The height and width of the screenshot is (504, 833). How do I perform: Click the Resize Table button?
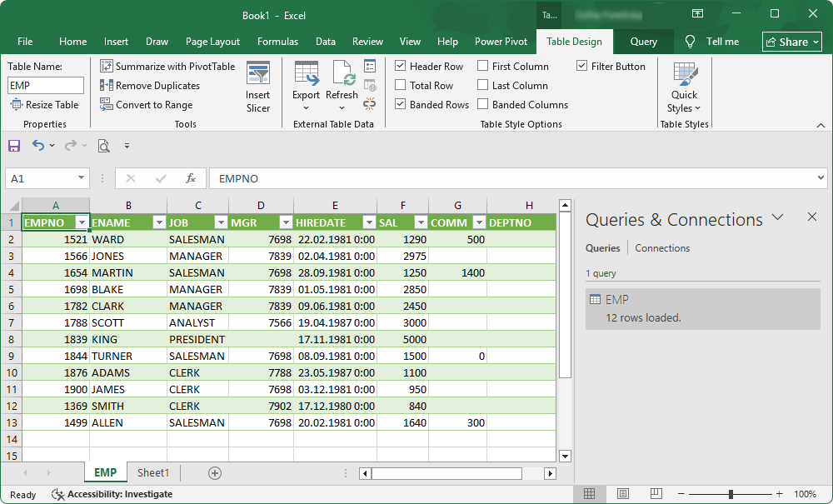[x=45, y=105]
